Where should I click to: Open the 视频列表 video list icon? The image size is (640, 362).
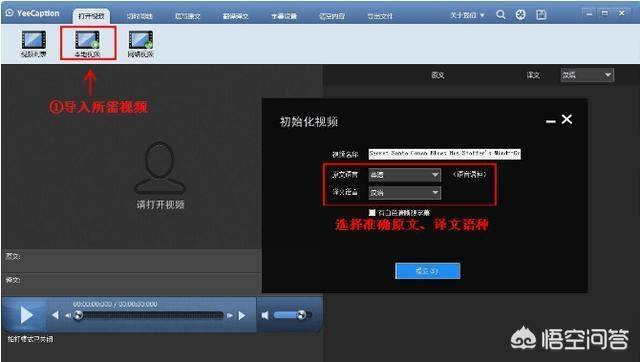(x=33, y=43)
